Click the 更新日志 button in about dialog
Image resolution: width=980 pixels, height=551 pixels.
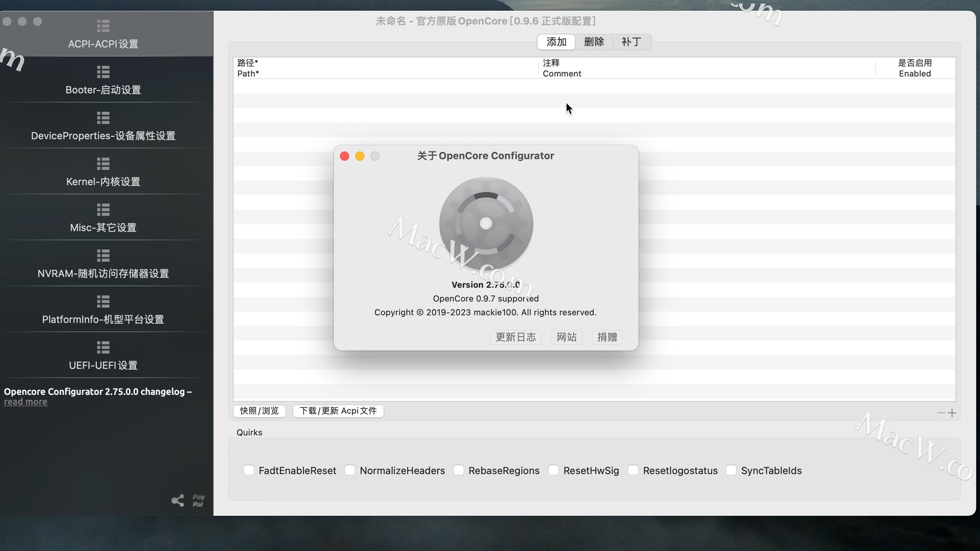tap(516, 337)
